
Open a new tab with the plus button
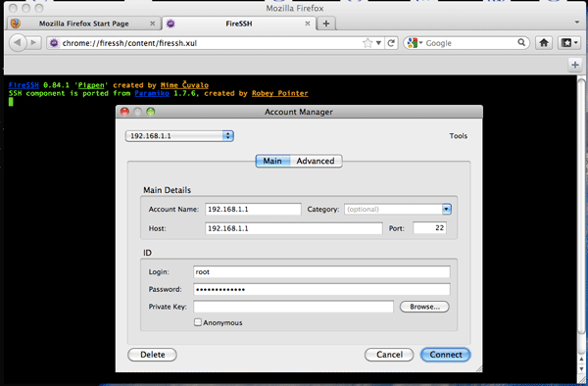pos(326,24)
